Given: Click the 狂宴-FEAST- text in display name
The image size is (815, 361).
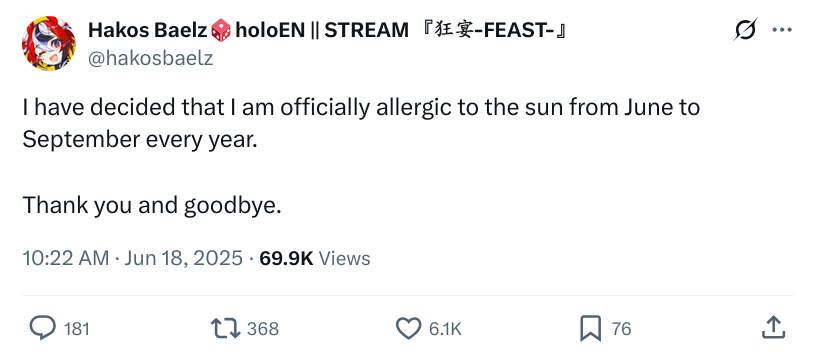Looking at the screenshot, I should pos(492,31).
